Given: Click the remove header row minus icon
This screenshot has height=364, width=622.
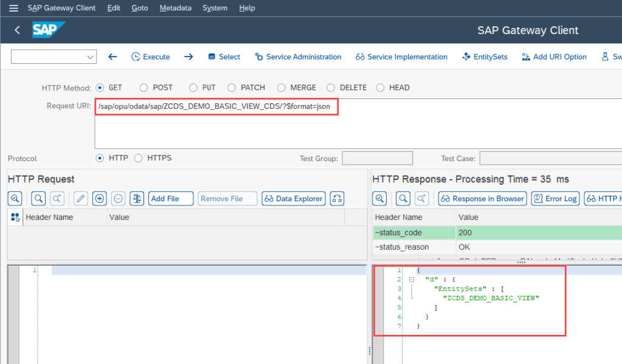Looking at the screenshot, I should tap(119, 199).
